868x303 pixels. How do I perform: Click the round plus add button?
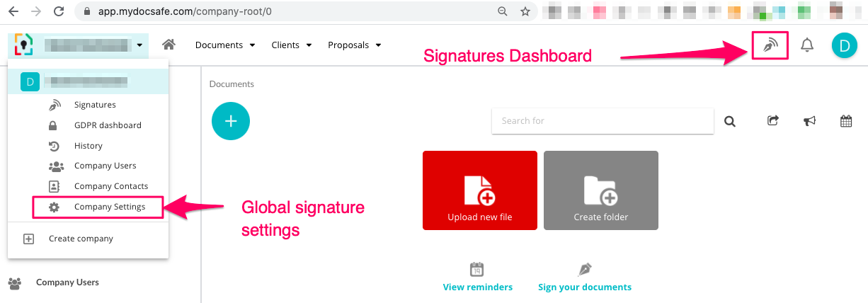point(230,120)
